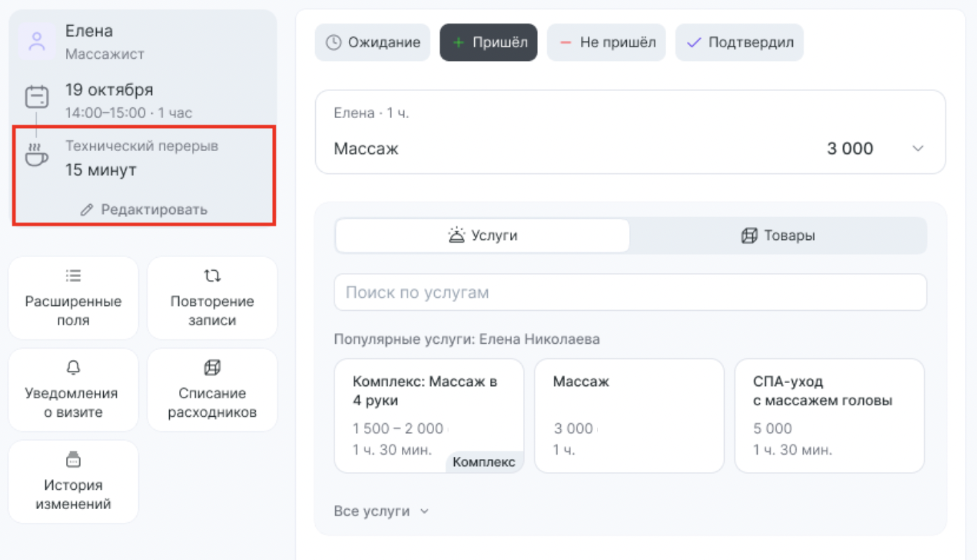Click the calendar icon beside 19 октября
977x560 pixels.
pos(37,97)
